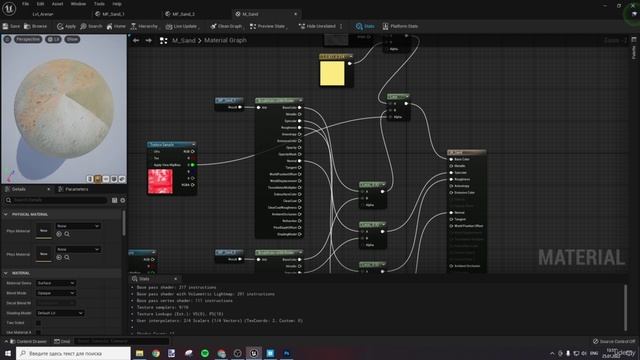
Task: Open the options dots beside Hide Unrelated
Action: (341, 26)
